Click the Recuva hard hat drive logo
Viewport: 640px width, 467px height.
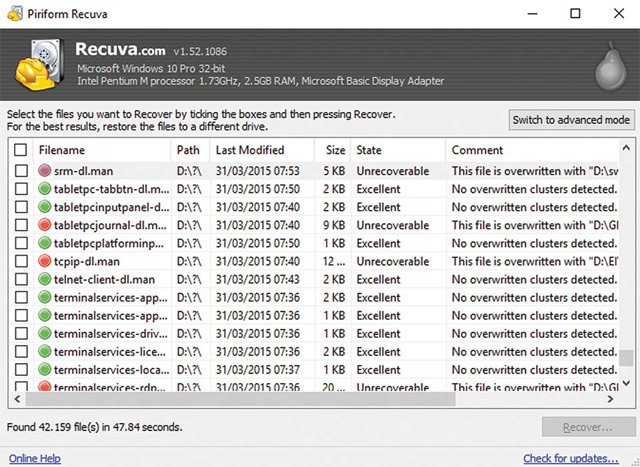(x=39, y=64)
